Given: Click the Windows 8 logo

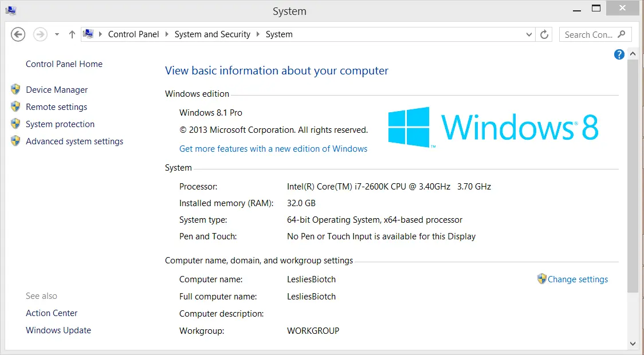Looking at the screenshot, I should click(x=493, y=127).
